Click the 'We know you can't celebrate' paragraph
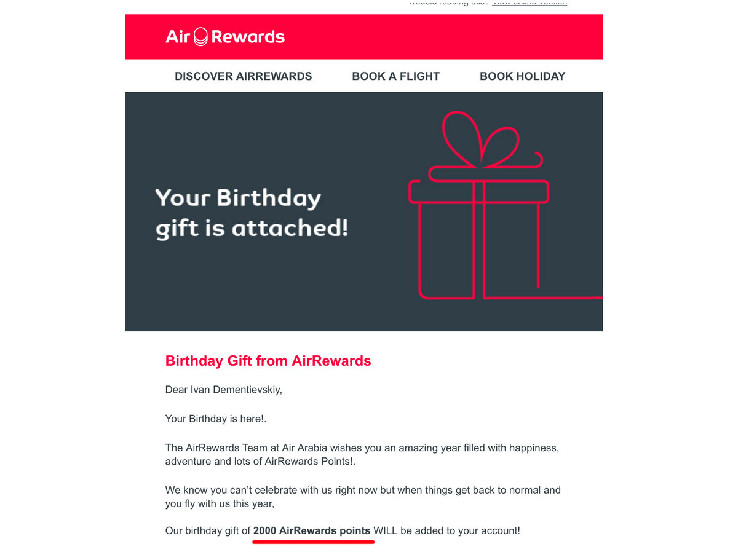Screen dimensions: 738x560 (363, 497)
